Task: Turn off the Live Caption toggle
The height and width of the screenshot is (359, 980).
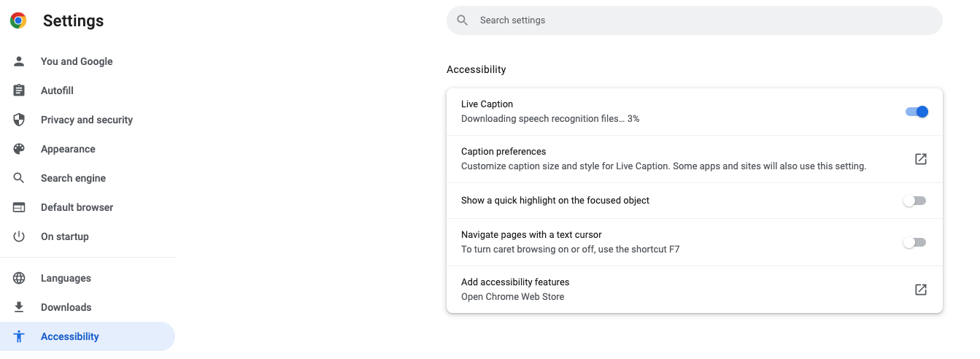Action: click(916, 112)
